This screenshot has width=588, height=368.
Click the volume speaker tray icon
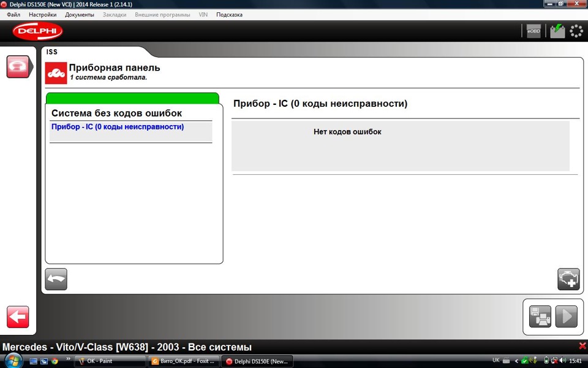[563, 361]
